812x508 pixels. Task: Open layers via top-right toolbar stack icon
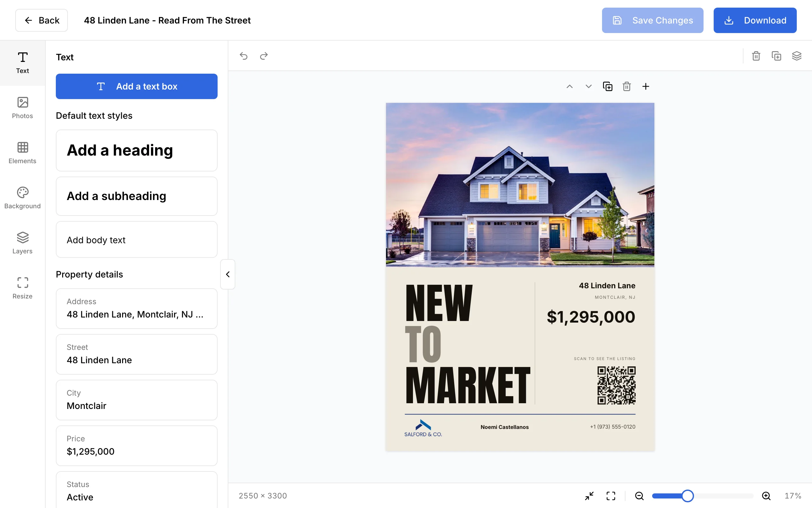[796, 56]
